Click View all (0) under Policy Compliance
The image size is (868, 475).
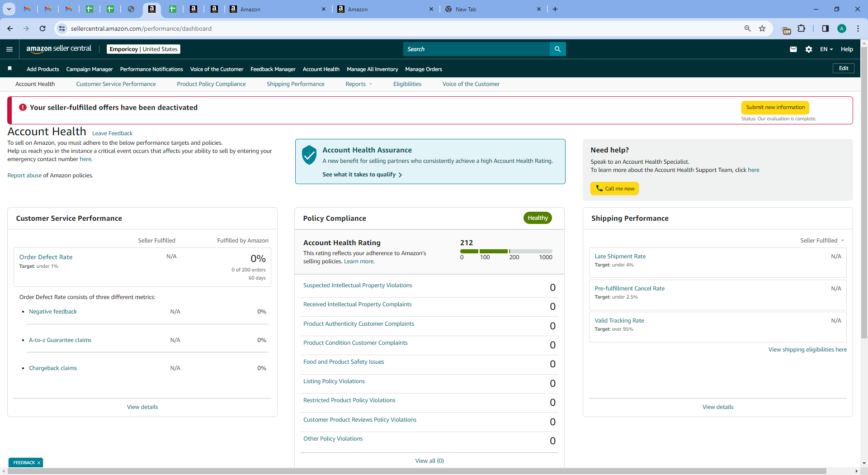click(429, 461)
